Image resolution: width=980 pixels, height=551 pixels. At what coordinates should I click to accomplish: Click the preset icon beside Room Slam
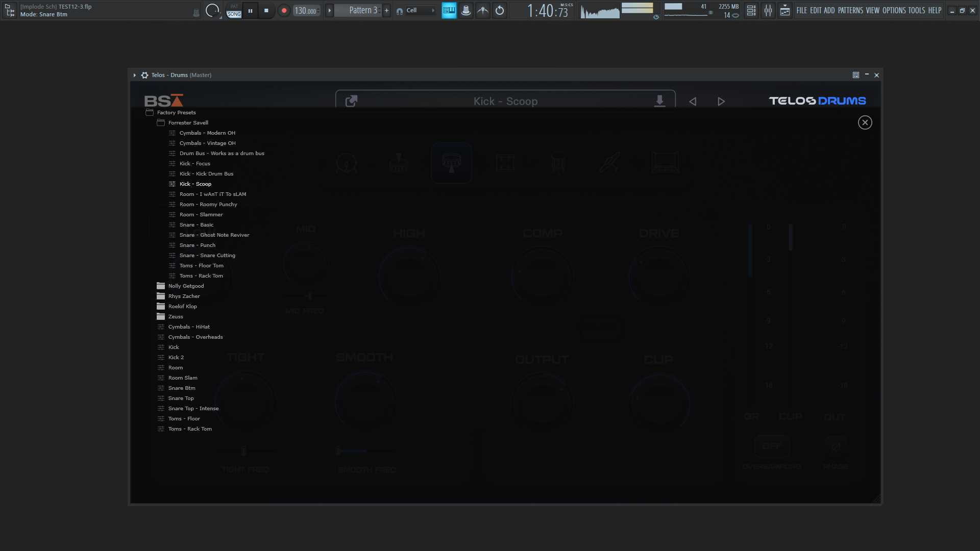pos(161,378)
